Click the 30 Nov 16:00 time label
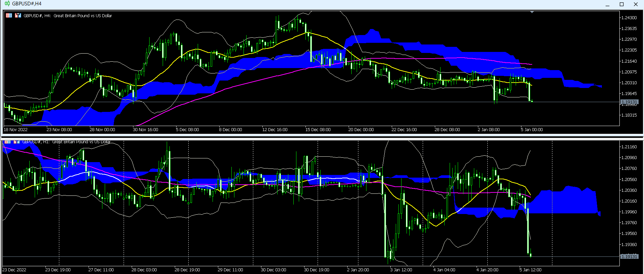Viewport: 644px width, 274px height. (146, 130)
